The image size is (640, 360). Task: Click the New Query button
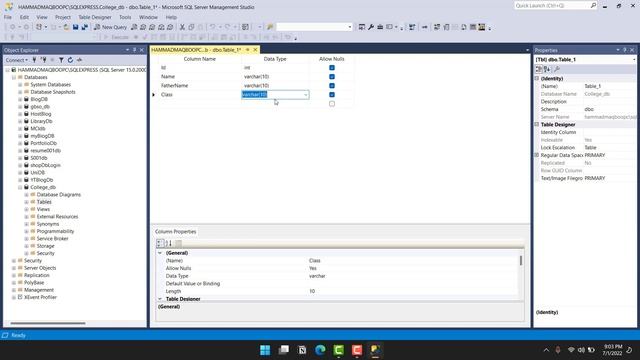point(110,27)
